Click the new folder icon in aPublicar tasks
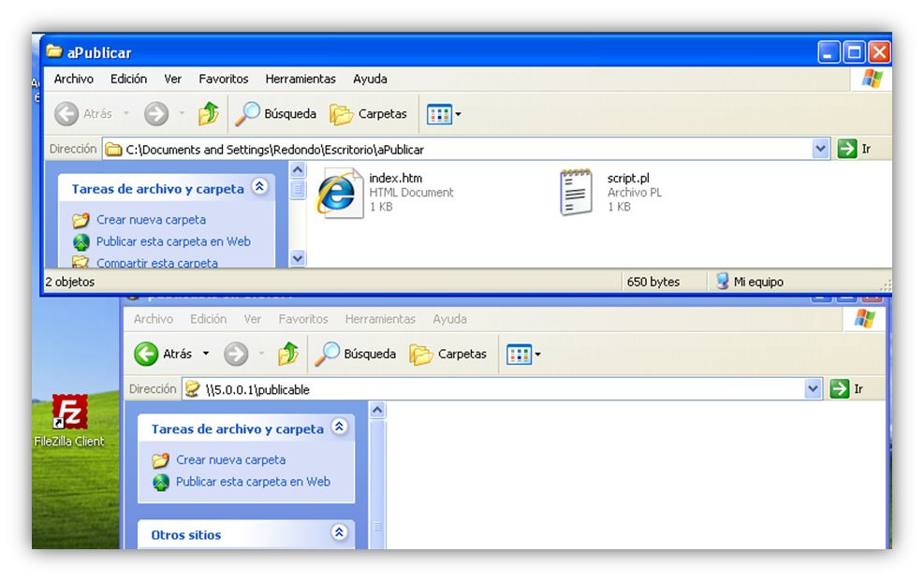 click(x=81, y=220)
